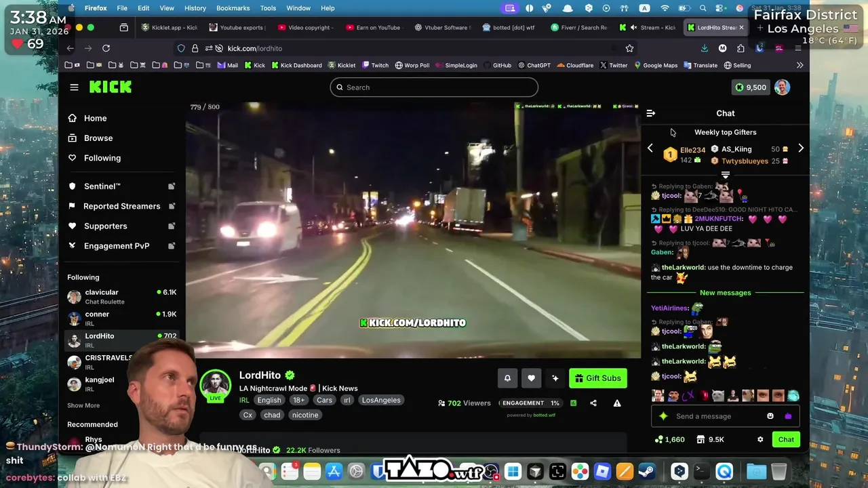The height and width of the screenshot is (488, 868).
Task: Open the hamburger sidebar menu
Action: tap(74, 87)
